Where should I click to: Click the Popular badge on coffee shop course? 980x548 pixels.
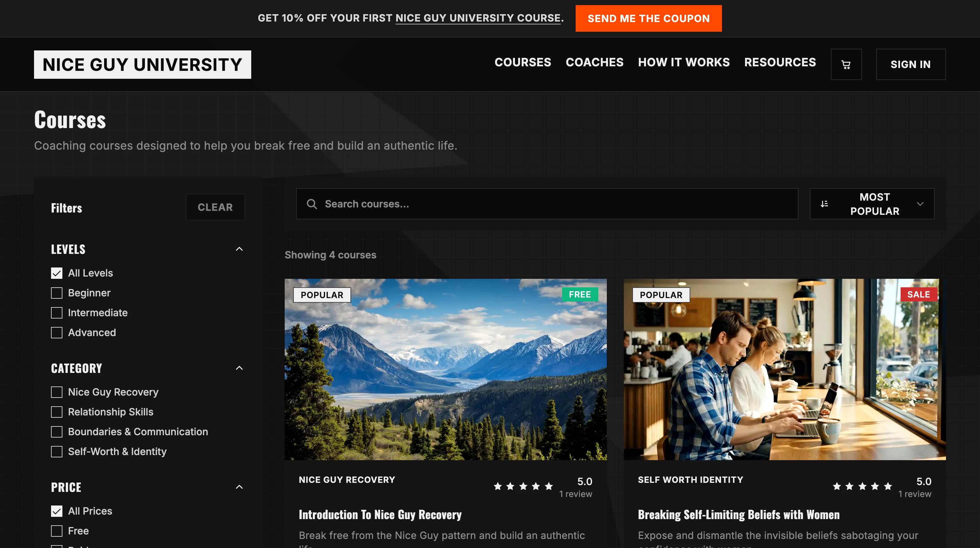coord(661,295)
